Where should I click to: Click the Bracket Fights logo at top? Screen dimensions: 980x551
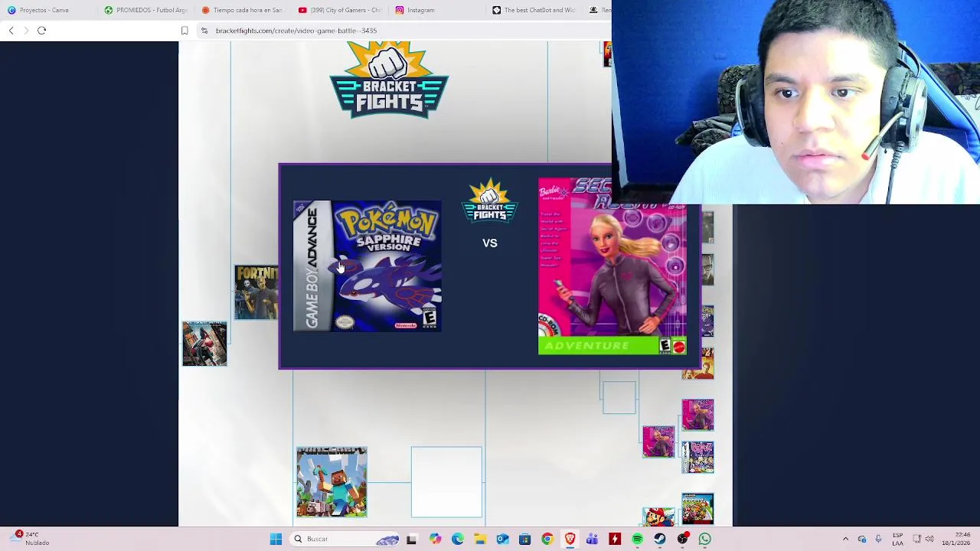pos(389,80)
